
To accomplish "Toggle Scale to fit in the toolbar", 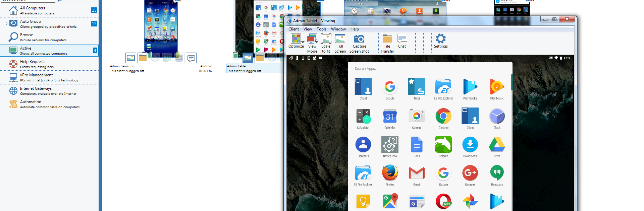I will pos(326,43).
